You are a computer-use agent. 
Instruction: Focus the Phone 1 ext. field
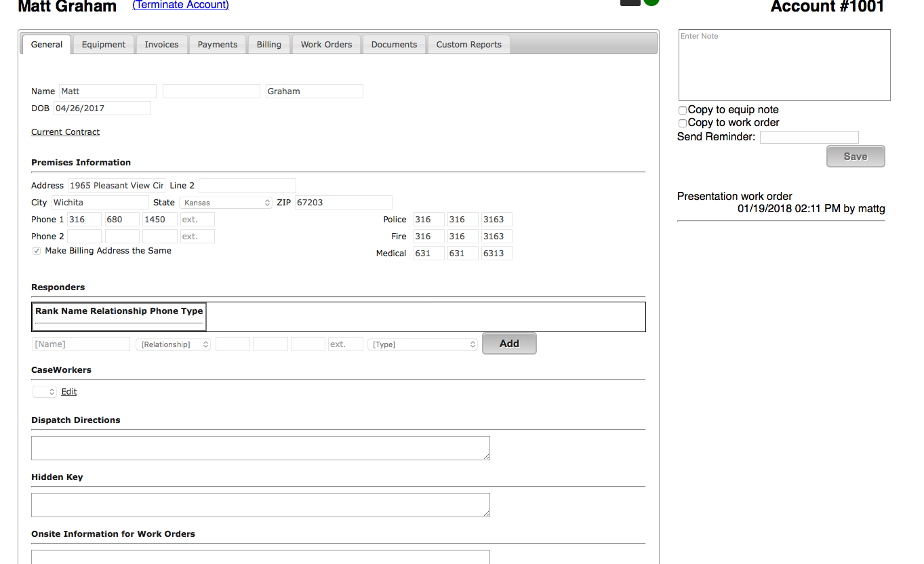point(197,219)
